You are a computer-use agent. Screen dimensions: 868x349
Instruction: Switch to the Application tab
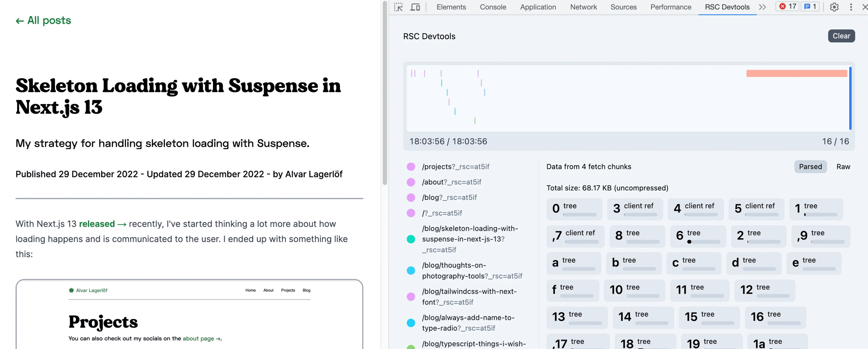click(538, 7)
